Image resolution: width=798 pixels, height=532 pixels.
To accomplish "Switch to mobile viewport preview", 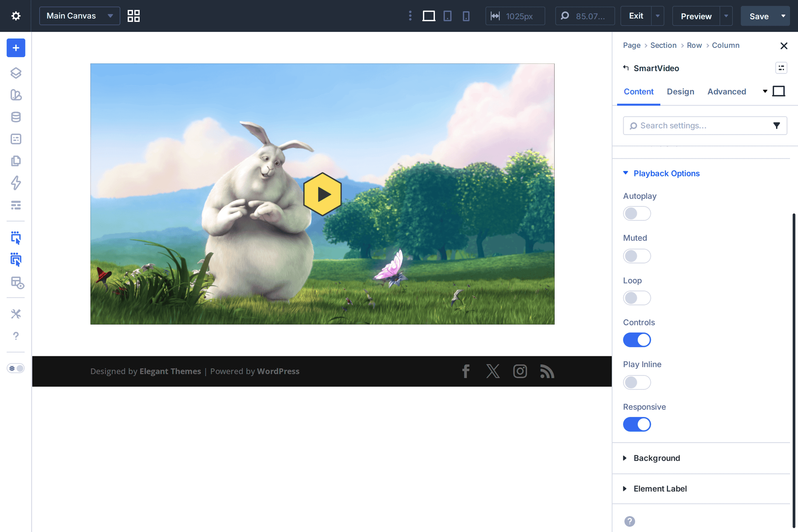I will pos(466,16).
